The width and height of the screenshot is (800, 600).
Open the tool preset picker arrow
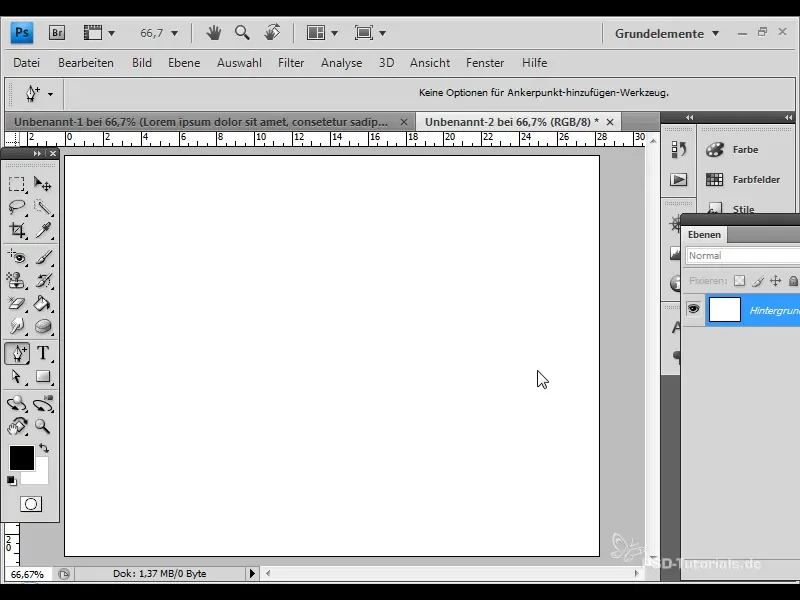pos(50,94)
